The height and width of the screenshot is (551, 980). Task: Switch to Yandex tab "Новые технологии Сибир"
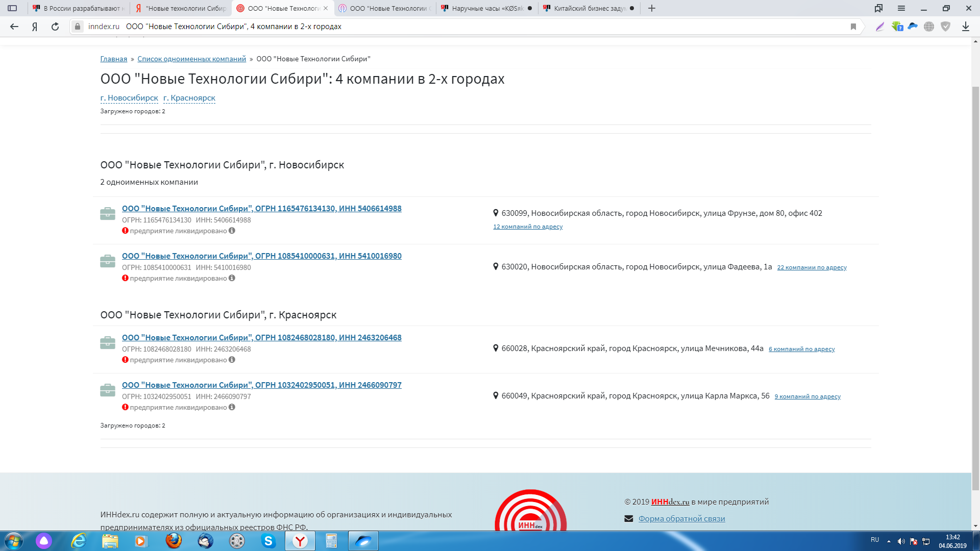tap(181, 8)
